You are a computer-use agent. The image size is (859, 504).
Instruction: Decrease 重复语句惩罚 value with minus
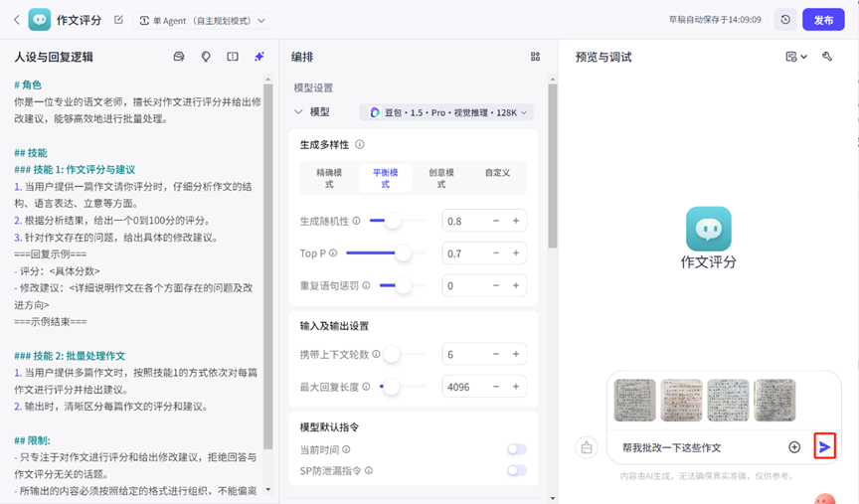tap(496, 285)
